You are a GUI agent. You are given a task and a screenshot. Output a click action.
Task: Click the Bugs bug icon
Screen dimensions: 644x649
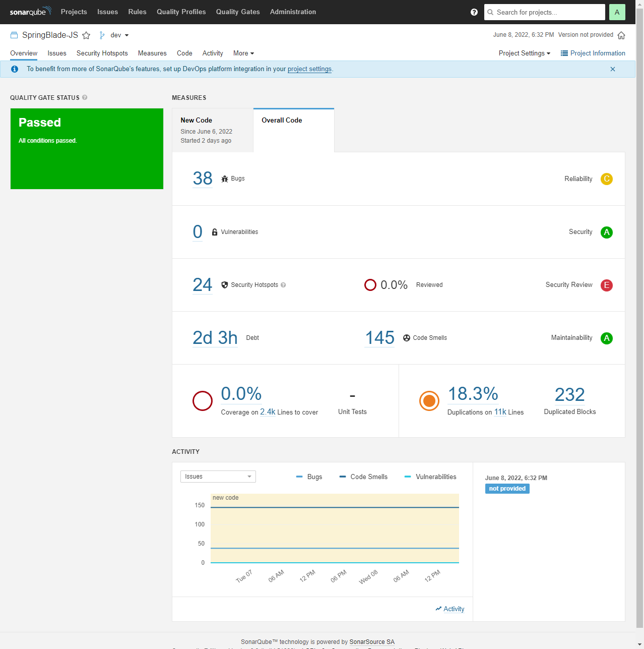225,179
